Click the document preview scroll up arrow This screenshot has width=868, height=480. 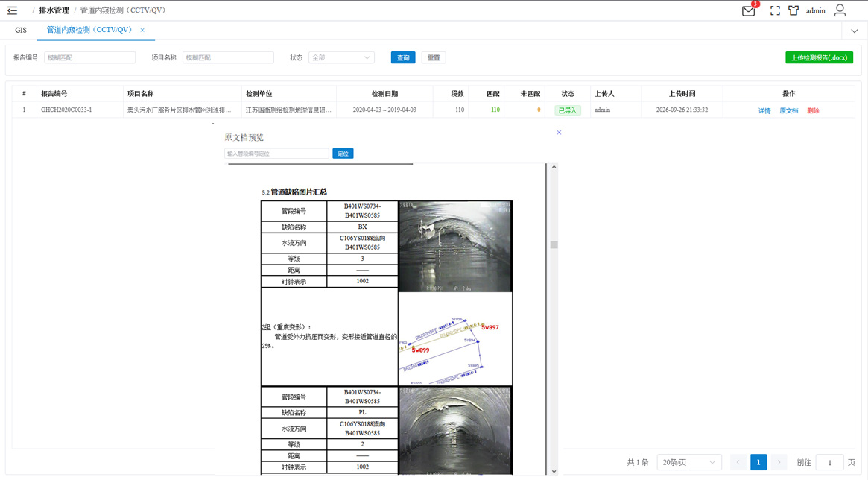554,167
